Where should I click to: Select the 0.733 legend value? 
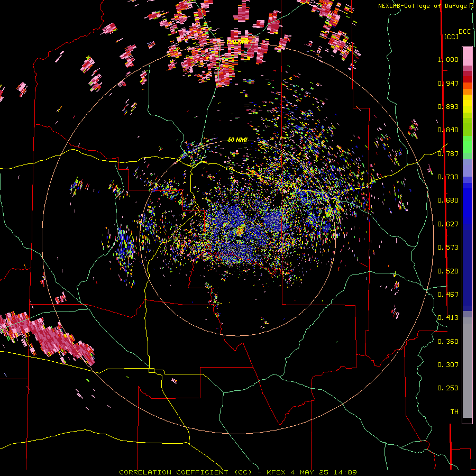[x=448, y=177]
